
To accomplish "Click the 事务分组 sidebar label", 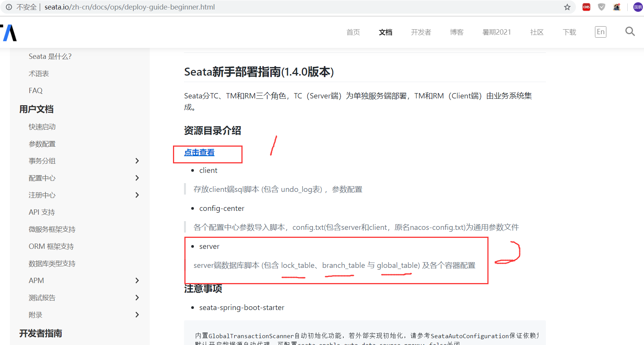I will [42, 161].
